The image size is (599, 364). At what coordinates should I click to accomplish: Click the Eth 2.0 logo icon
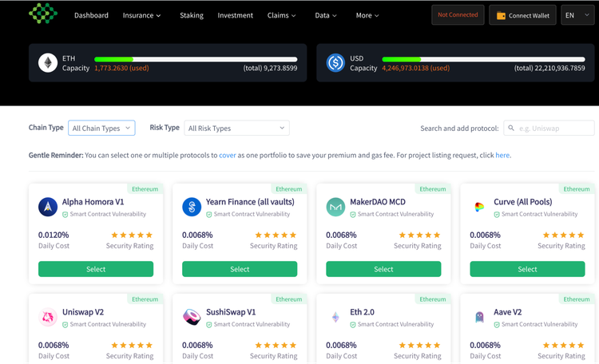[x=335, y=317]
